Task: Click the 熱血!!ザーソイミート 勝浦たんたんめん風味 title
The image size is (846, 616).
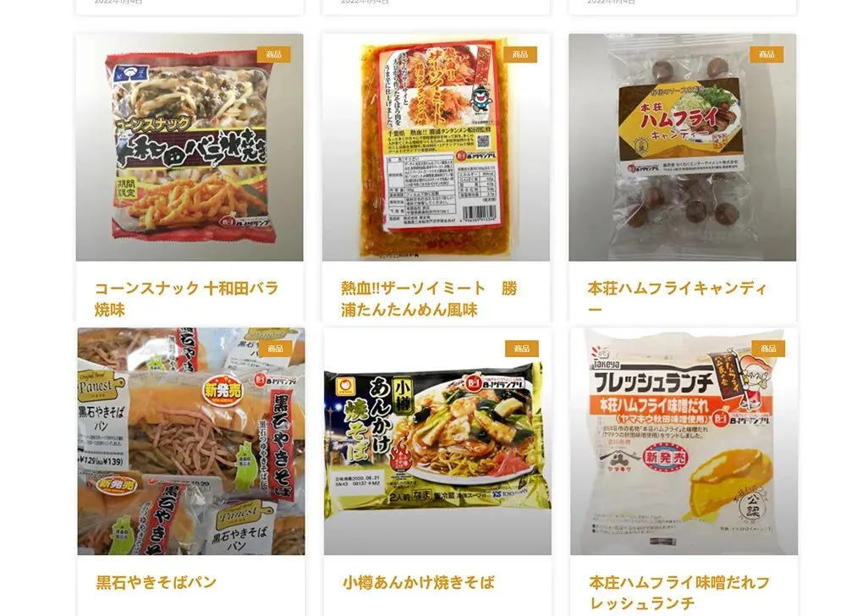Action: click(429, 299)
